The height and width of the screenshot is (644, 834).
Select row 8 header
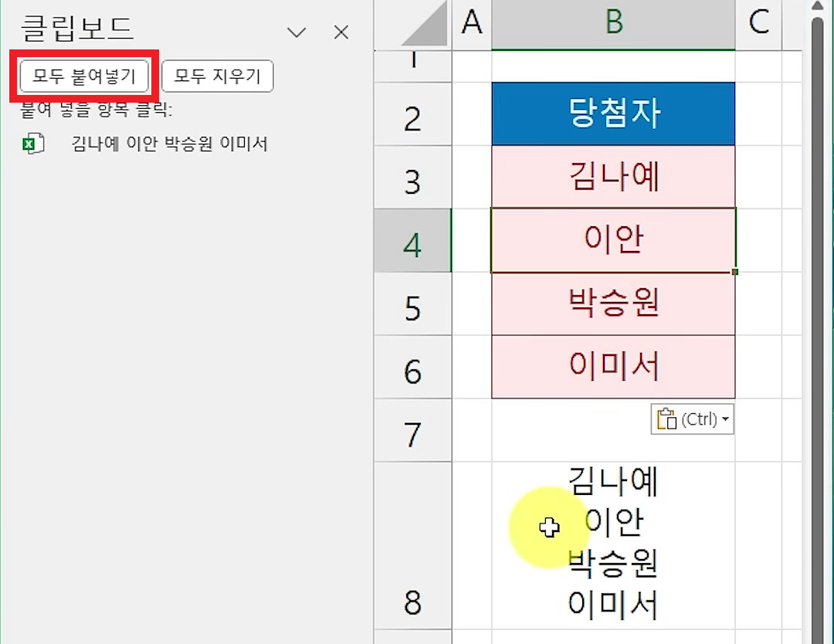[x=412, y=546]
